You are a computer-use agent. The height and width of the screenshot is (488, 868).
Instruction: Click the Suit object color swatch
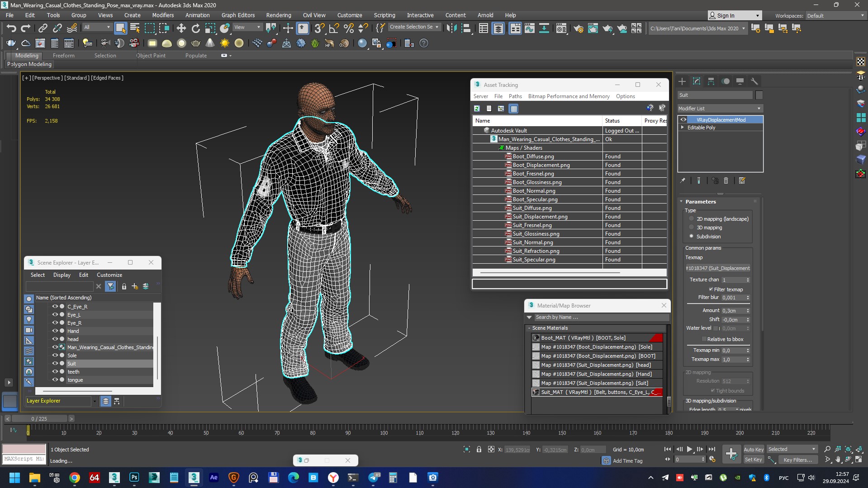coord(759,95)
